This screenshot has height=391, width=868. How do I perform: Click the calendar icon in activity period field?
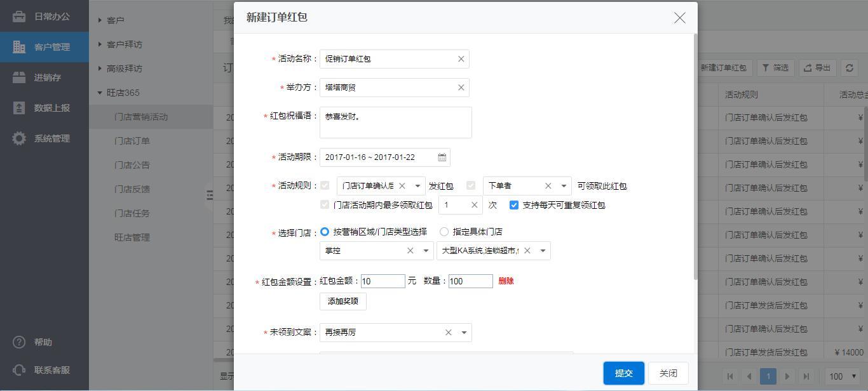click(442, 157)
